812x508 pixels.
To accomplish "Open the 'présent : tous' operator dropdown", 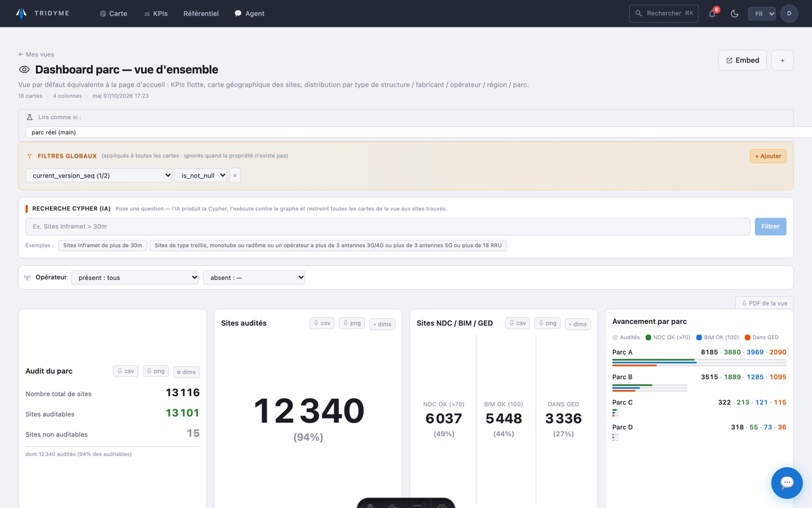I will point(135,278).
